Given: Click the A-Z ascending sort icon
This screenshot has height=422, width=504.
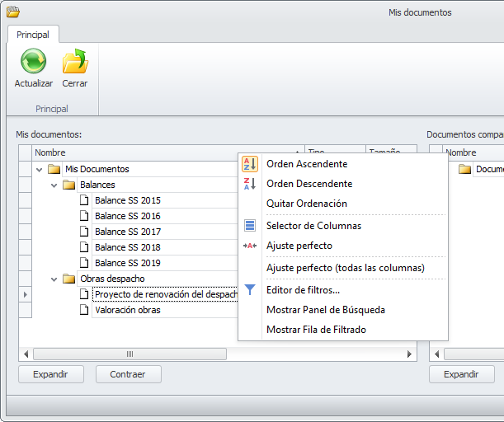Looking at the screenshot, I should (250, 164).
